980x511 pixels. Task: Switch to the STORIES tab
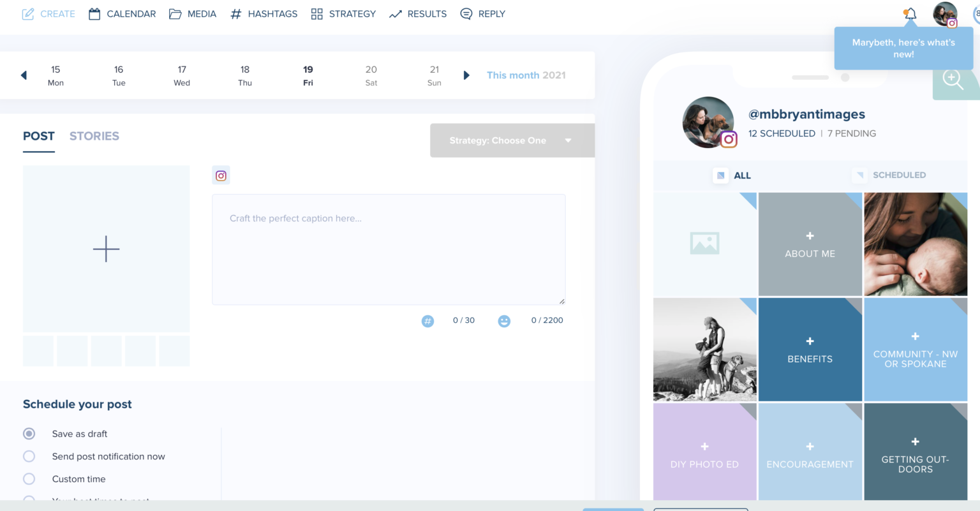(x=94, y=136)
